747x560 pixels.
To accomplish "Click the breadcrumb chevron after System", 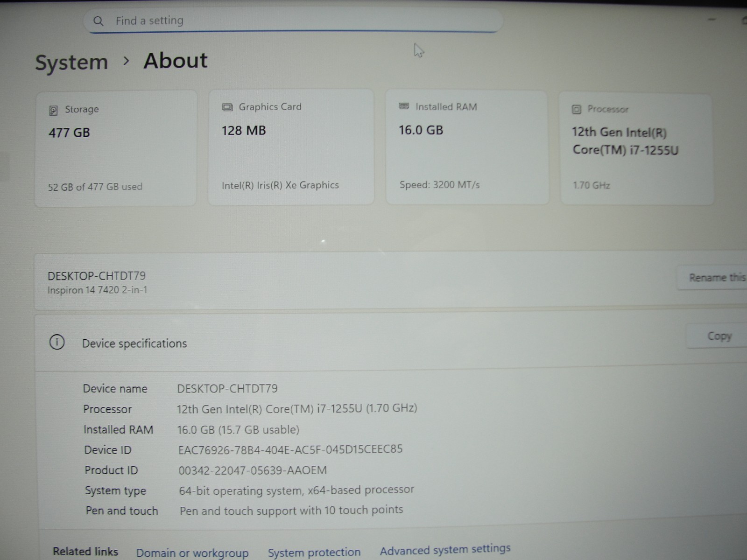I will (x=126, y=61).
